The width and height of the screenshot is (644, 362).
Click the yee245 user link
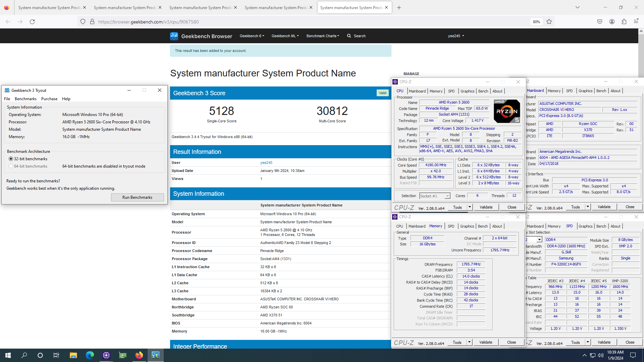[266, 163]
